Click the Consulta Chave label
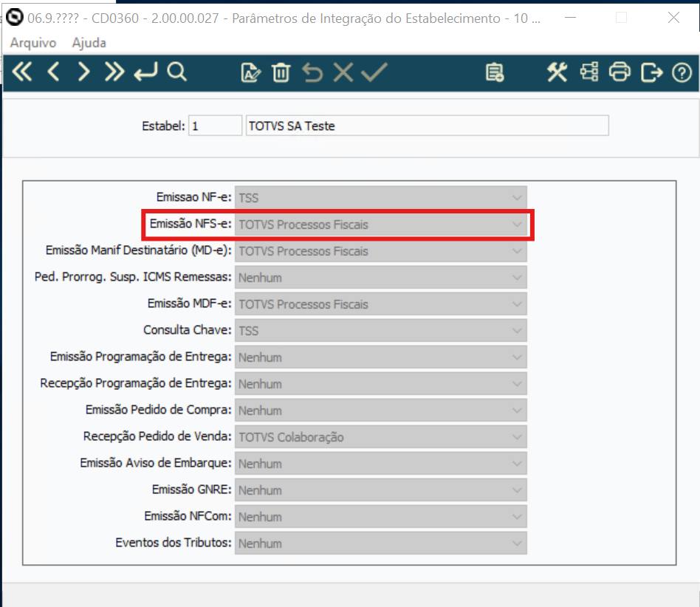 coord(188,330)
